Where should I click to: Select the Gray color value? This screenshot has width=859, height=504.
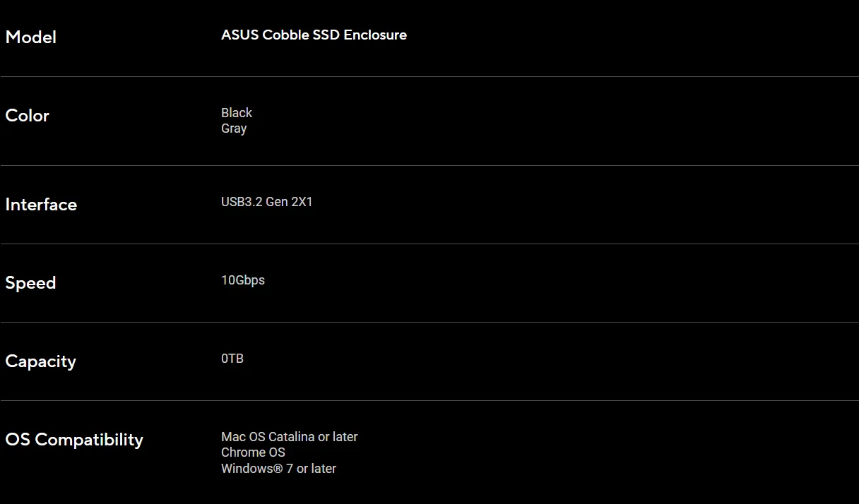234,128
